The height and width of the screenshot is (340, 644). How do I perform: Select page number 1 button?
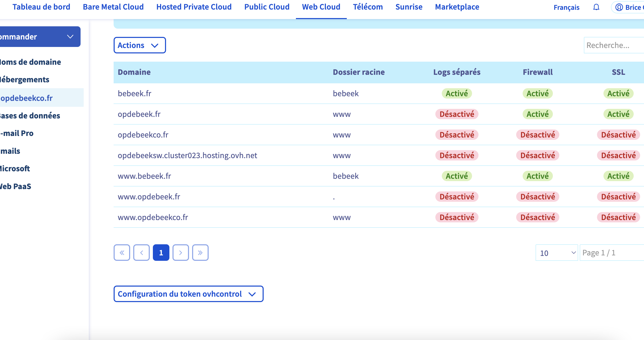161,253
